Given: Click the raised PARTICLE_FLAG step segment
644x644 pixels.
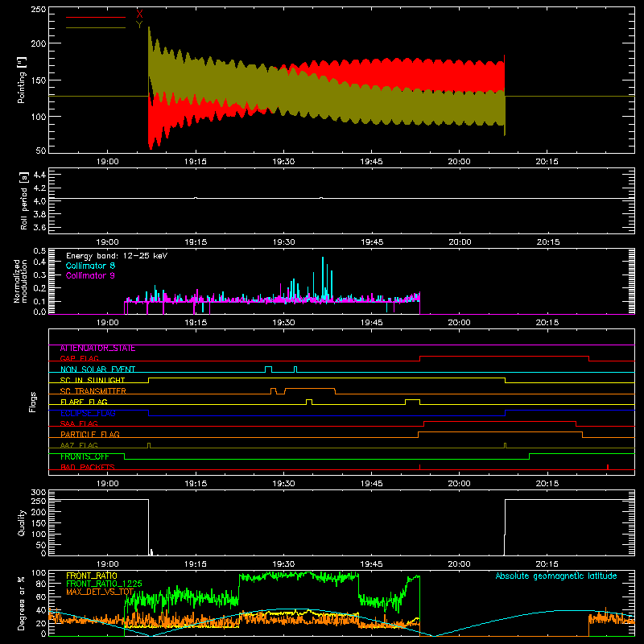Looking at the screenshot, I should (x=500, y=432).
